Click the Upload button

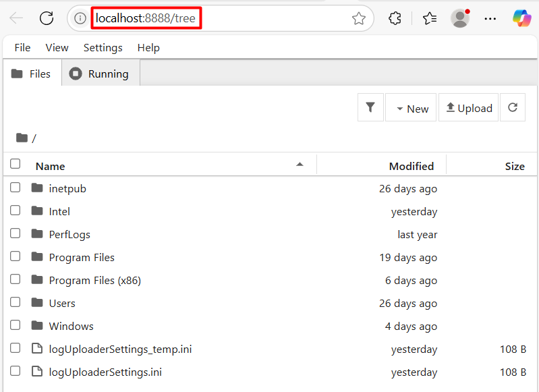[x=469, y=107]
